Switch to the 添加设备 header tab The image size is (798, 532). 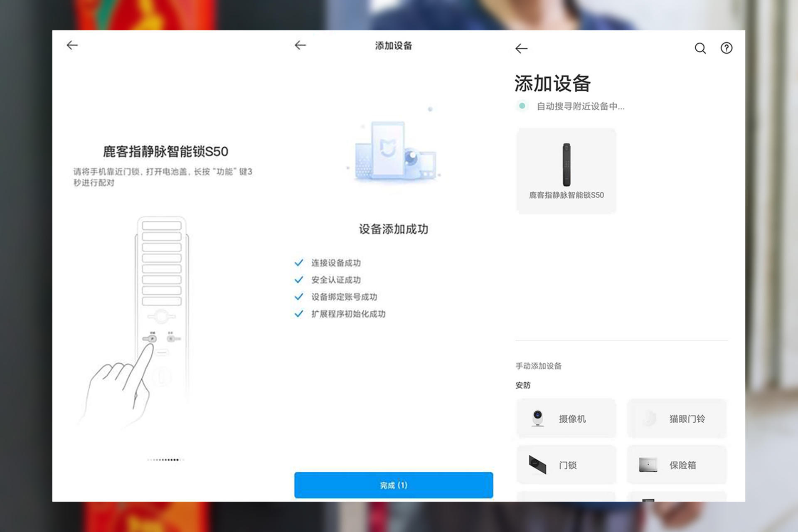393,46
